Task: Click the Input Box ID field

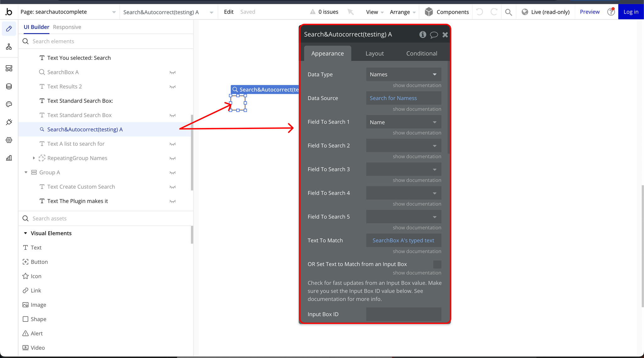Action: tap(403, 314)
